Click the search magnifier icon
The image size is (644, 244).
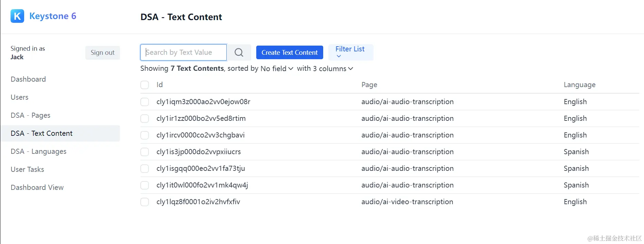click(239, 52)
